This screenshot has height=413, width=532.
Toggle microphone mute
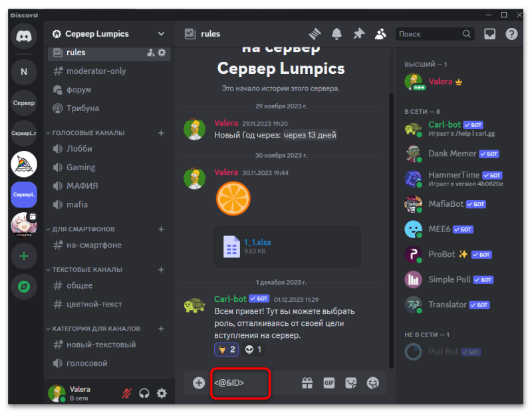127,393
